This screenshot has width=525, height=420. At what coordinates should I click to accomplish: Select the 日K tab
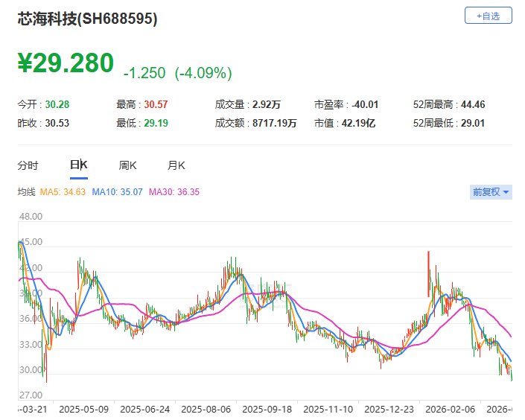78,165
